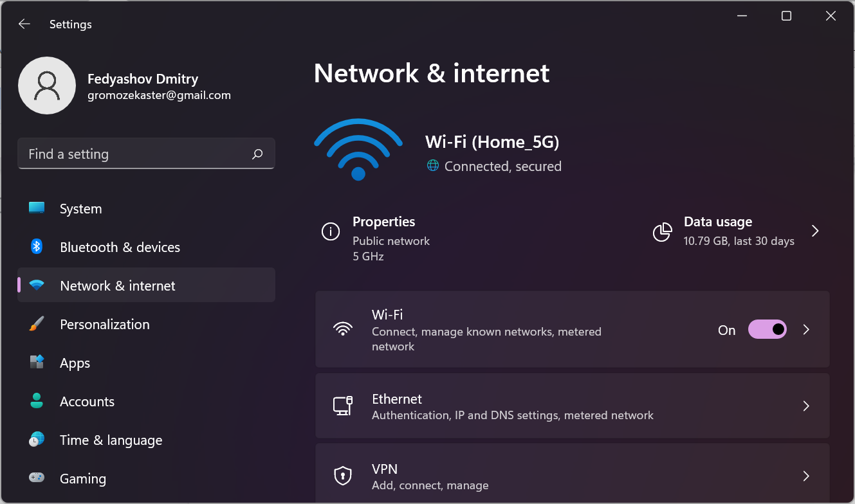Image resolution: width=855 pixels, height=504 pixels.
Task: Open the VPN row chevron
Action: tap(806, 476)
